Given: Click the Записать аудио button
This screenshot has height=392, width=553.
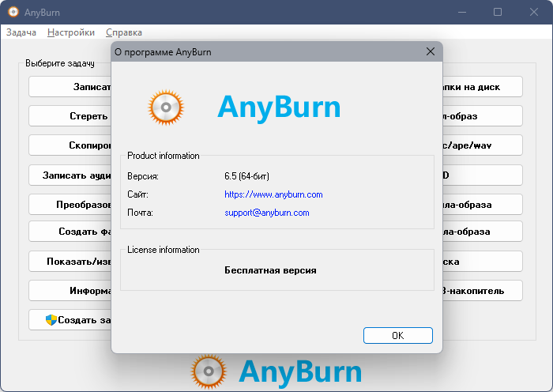Looking at the screenshot, I should 70,175.
